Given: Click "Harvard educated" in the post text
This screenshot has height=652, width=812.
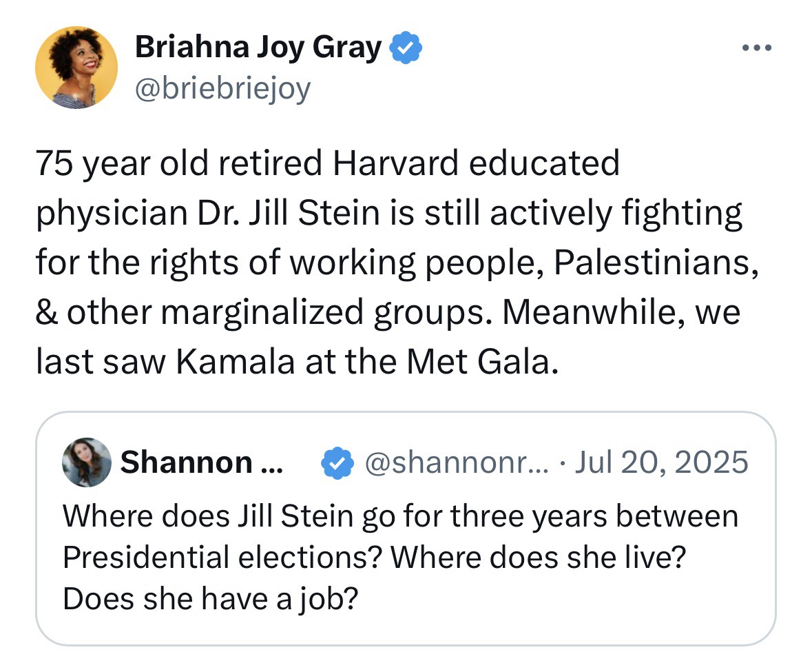Looking at the screenshot, I should [475, 164].
